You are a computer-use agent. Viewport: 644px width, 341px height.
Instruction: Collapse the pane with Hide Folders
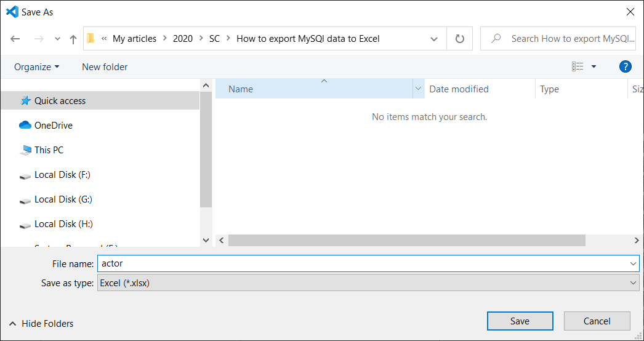41,323
